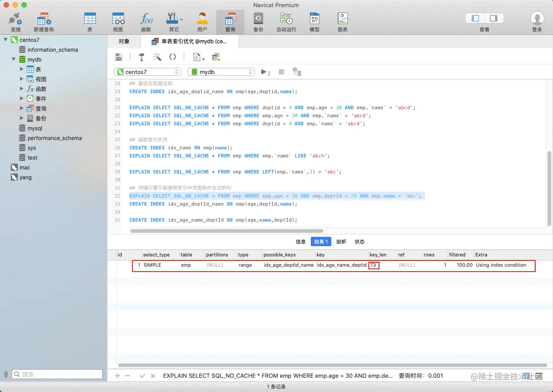Image resolution: width=553 pixels, height=392 pixels.
Task: Open the 用户 (User) toolbar icon
Action: pyautogui.click(x=202, y=19)
